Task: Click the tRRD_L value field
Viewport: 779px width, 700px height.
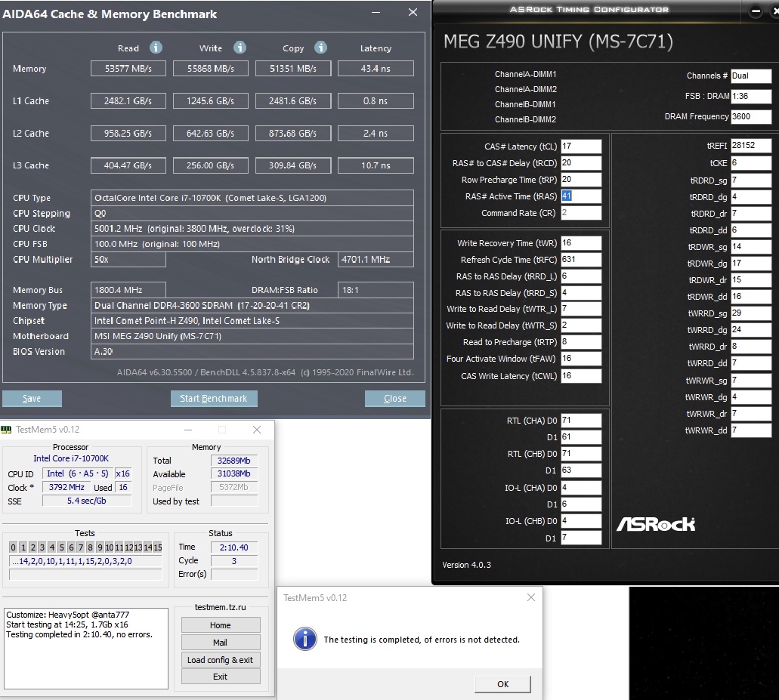Action: tap(581, 276)
